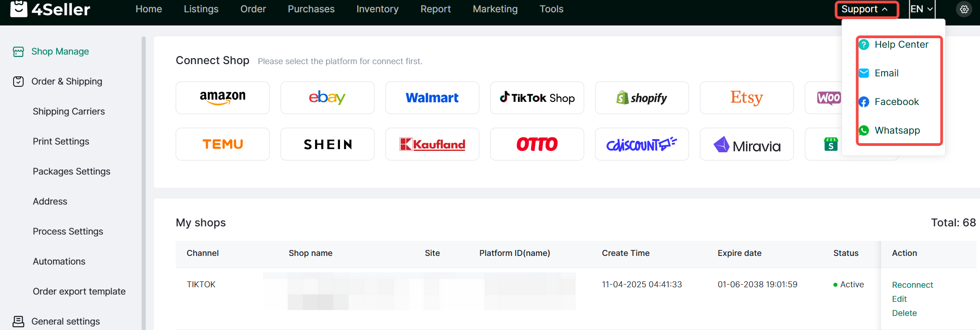Collapse the Support dropdown
980x330 pixels.
(865, 9)
